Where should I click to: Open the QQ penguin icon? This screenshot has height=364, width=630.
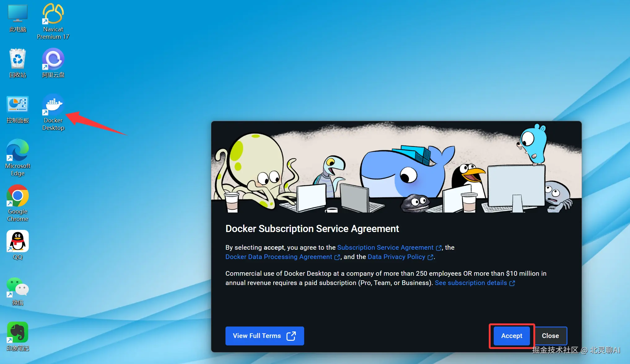18,241
